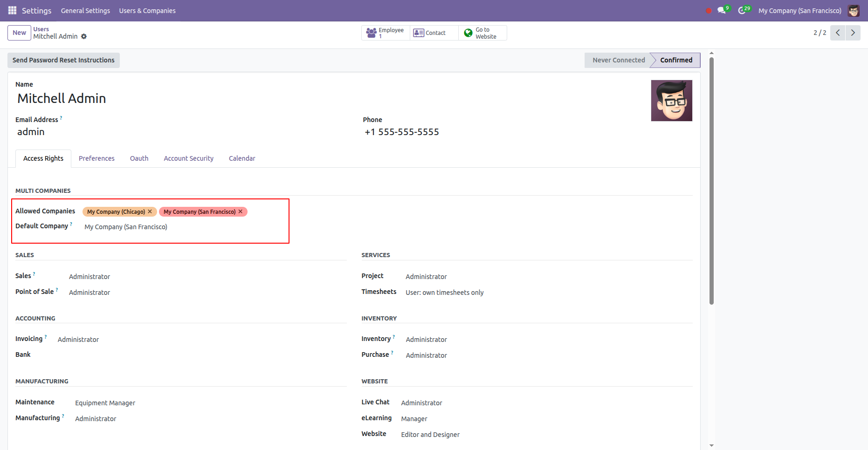Switch to the Preferences tab
This screenshot has height=450, width=868.
click(x=96, y=158)
